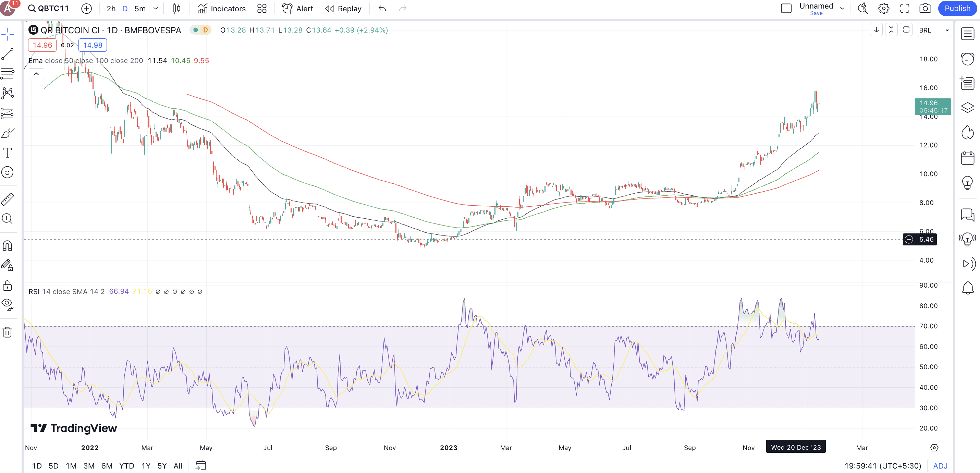Viewport: 980px width, 473px height.
Task: Collapse the indicator legend arrow
Action: (37, 74)
